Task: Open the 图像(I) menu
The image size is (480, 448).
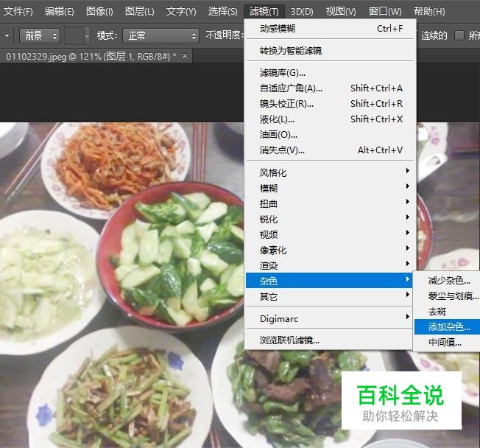Action: click(99, 11)
